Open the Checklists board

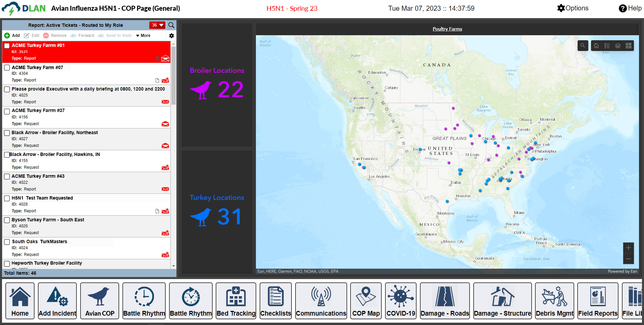pos(275,301)
